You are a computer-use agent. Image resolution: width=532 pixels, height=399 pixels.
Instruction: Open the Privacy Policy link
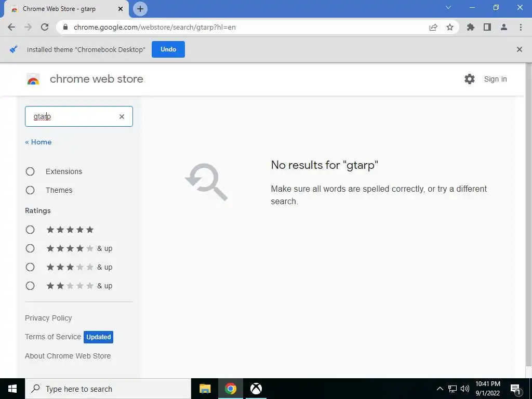48,318
